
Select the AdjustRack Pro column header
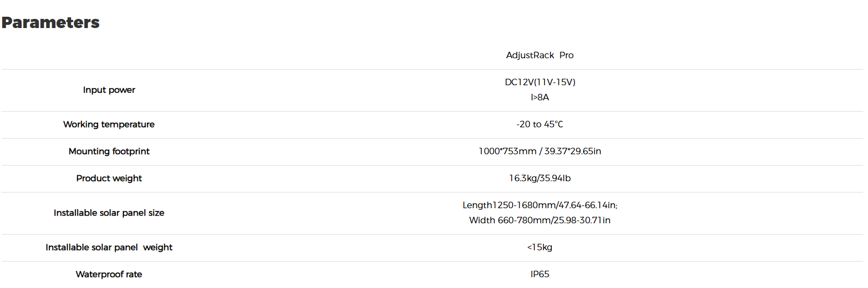pos(540,55)
